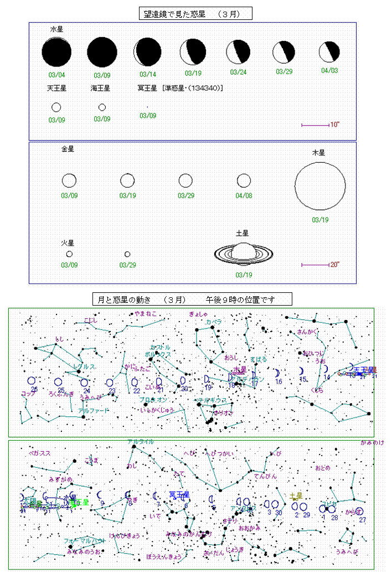Select the Venus disk dated 03/19
392x578 pixels.
[127, 180]
